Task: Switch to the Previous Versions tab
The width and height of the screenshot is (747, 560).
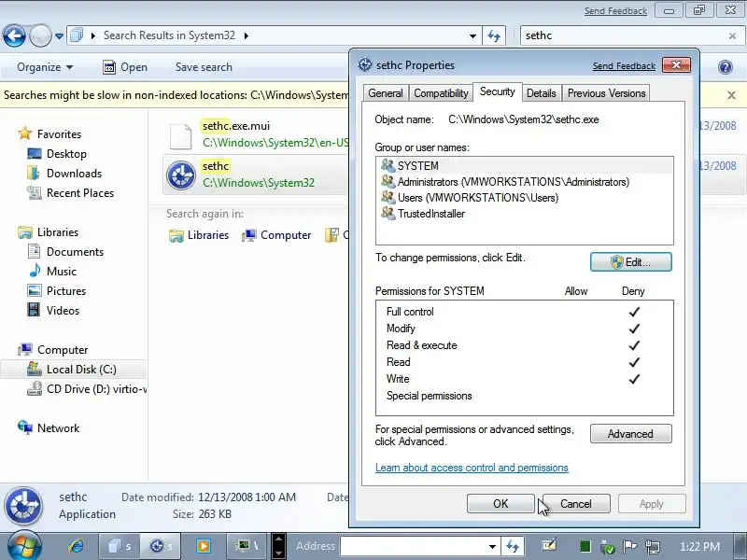Action: tap(606, 93)
